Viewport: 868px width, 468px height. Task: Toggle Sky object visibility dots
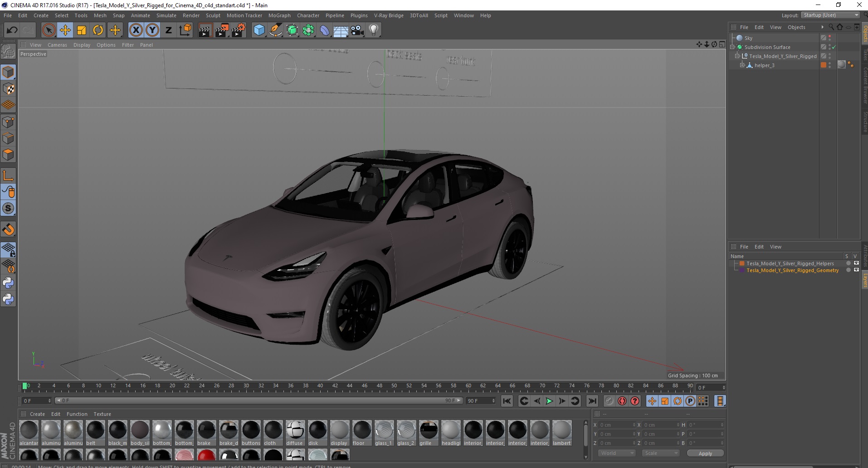(x=830, y=38)
